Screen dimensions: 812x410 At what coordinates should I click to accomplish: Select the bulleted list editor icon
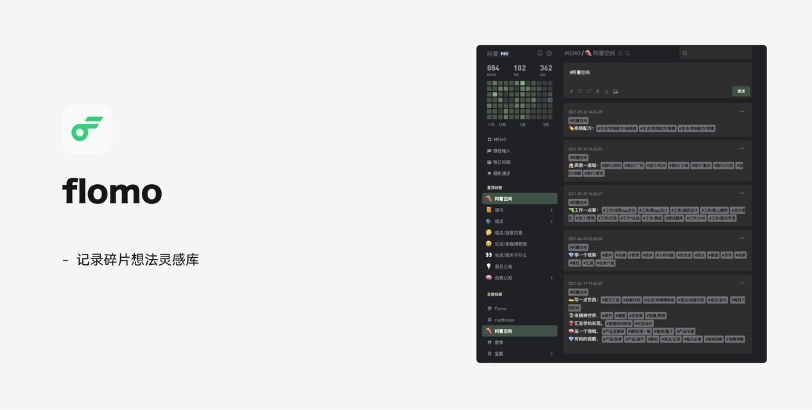click(580, 91)
